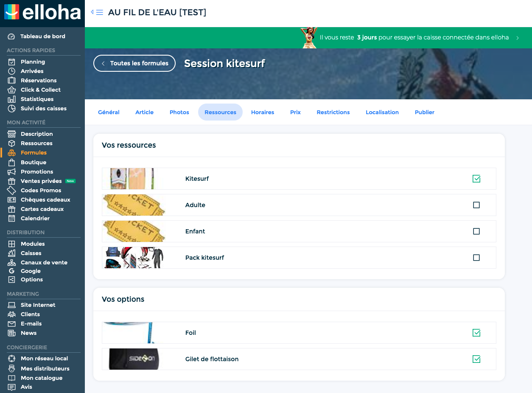Click the Cartes cadeaux gift icon
The image size is (532, 393).
click(12, 209)
